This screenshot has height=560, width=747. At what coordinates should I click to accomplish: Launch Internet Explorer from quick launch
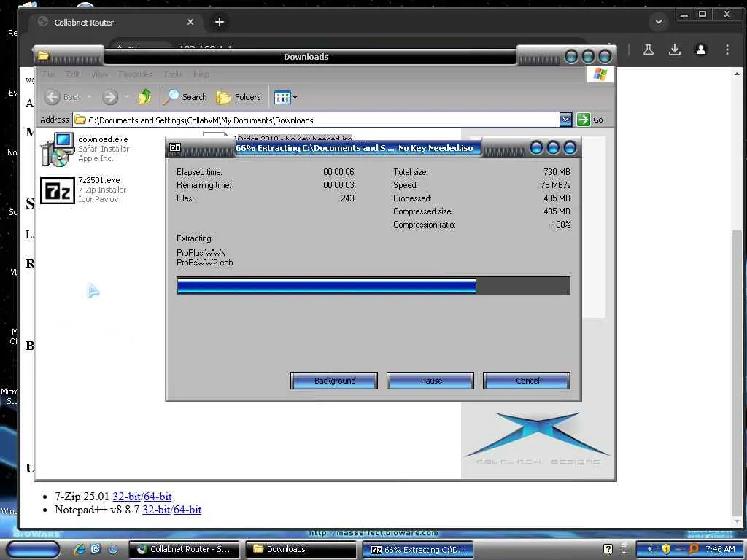coord(80,549)
